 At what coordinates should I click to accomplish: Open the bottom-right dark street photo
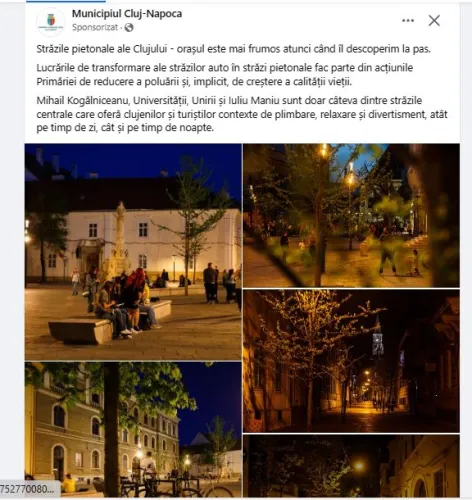coord(351,466)
